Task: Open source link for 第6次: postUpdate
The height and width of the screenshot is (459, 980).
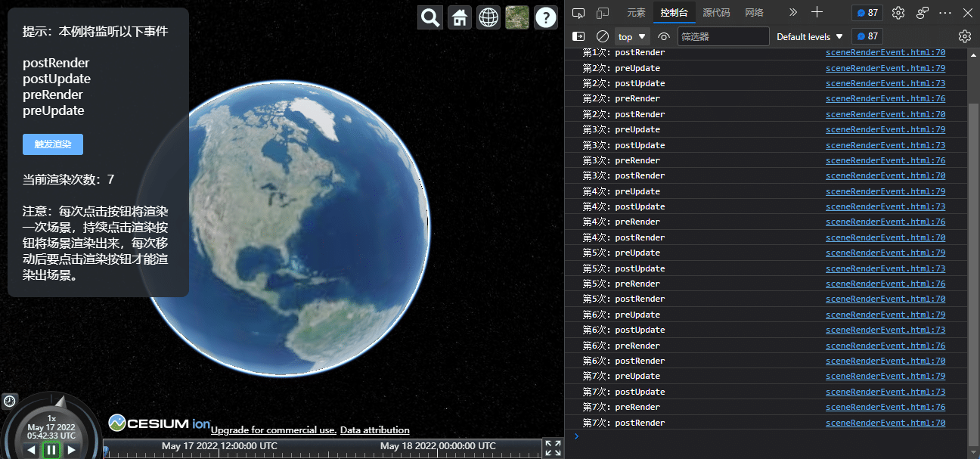Action: 885,330
